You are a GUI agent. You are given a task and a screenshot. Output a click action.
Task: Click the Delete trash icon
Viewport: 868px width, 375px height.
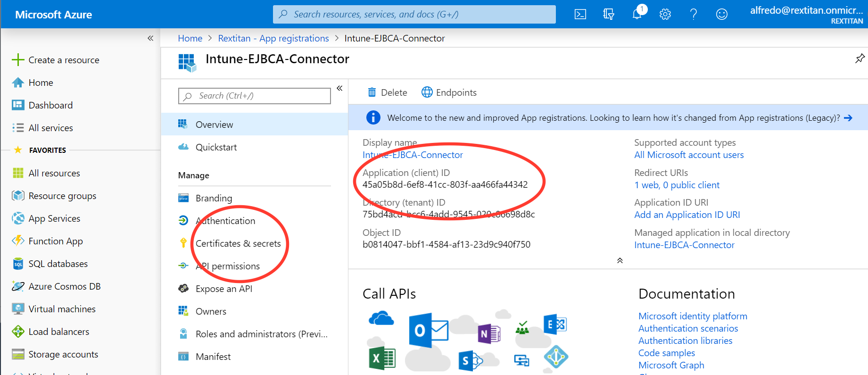(x=372, y=92)
